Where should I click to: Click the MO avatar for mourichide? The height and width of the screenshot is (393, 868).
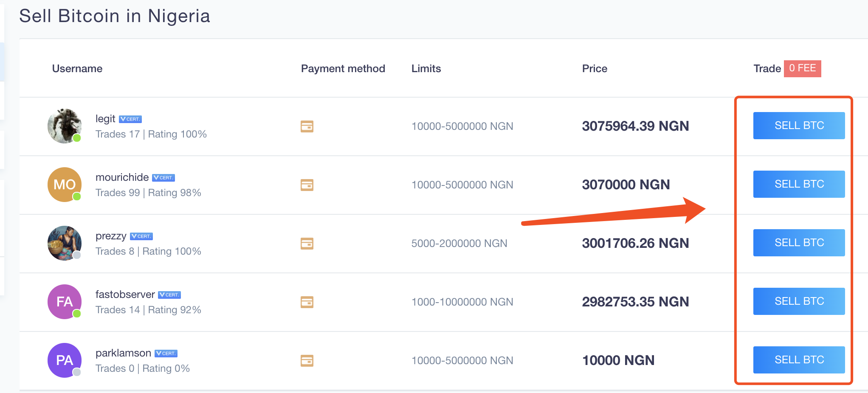[x=65, y=185]
